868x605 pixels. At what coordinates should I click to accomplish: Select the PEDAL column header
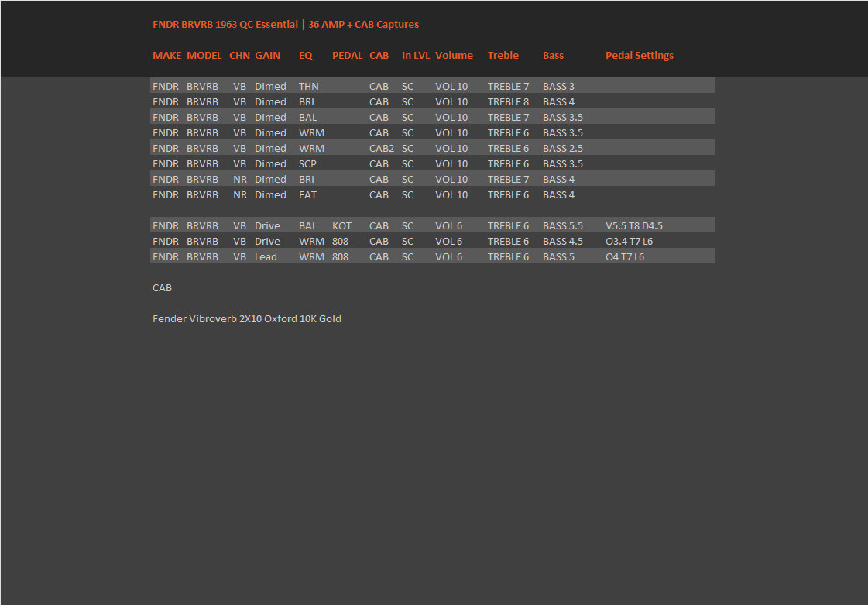click(x=348, y=56)
